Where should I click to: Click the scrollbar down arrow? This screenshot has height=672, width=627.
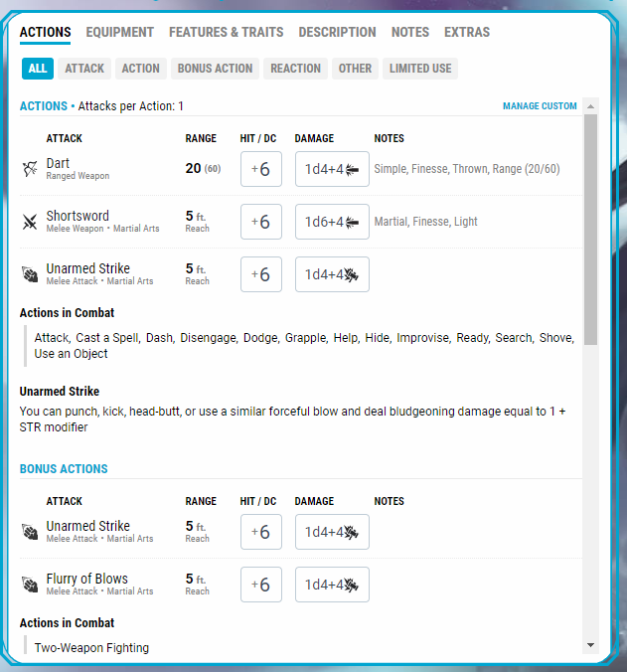pos(591,645)
